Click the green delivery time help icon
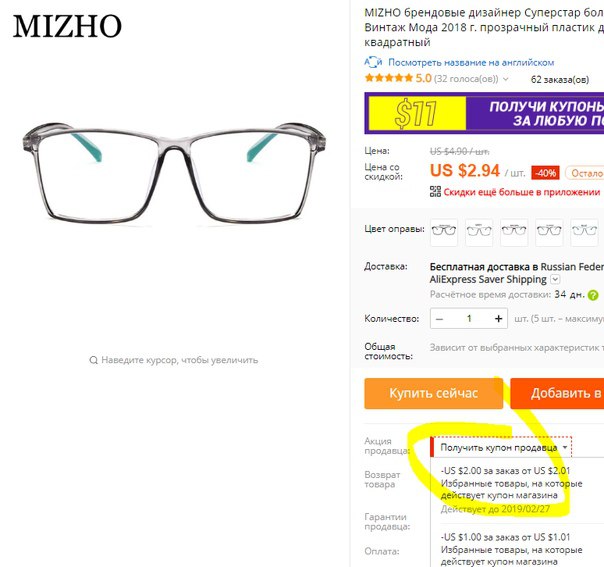 [x=593, y=295]
